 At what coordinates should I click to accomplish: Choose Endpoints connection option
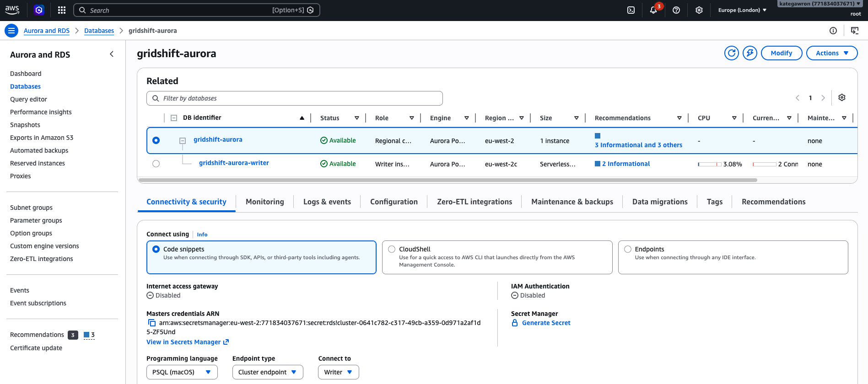pyautogui.click(x=733, y=257)
